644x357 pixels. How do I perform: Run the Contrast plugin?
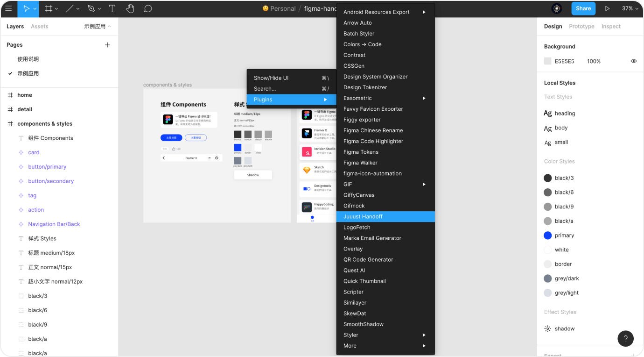(385, 55)
